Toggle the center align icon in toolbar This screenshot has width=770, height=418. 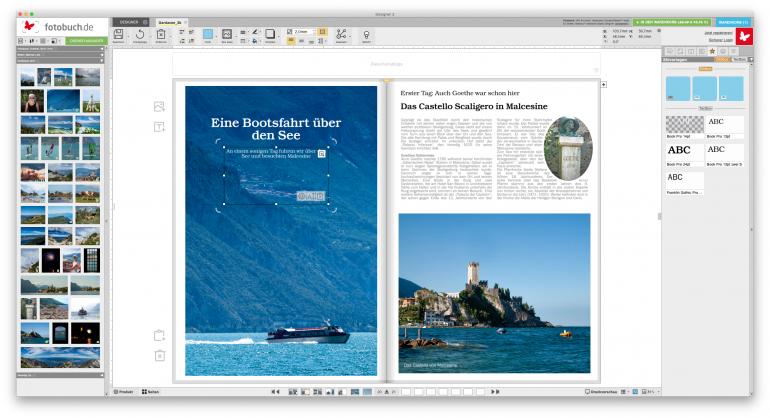pos(301,41)
